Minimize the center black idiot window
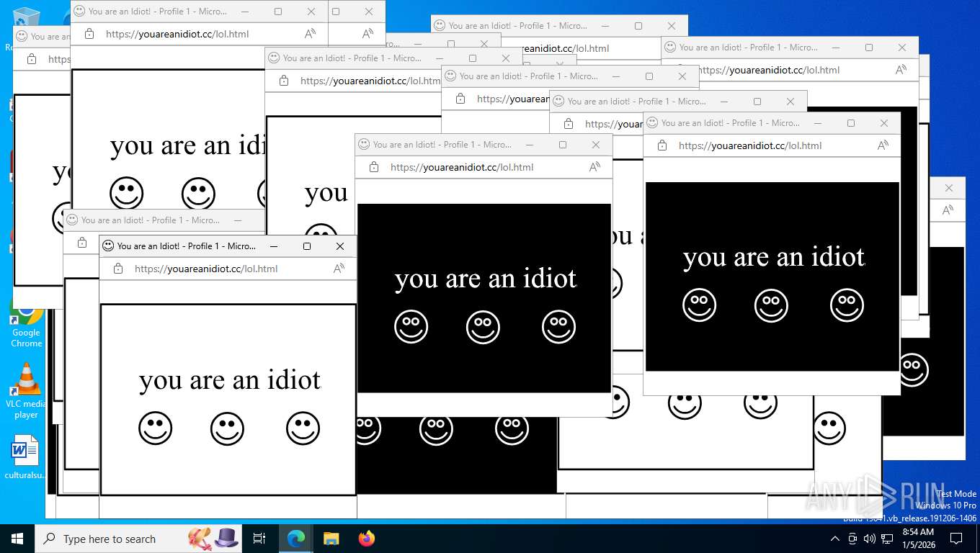 coord(530,145)
